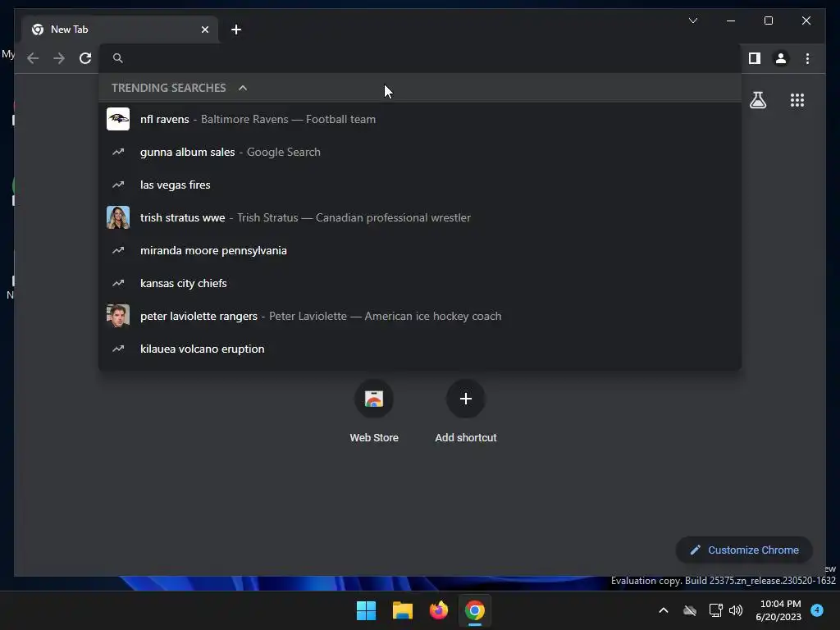The height and width of the screenshot is (630, 840).
Task: Click the Chrome taskbar icon
Action: click(x=475, y=610)
